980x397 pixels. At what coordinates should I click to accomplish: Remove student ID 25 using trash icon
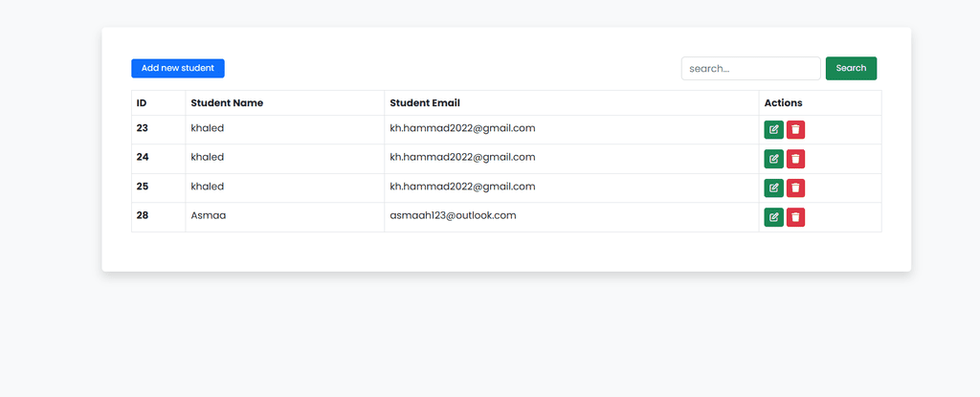[x=795, y=187]
